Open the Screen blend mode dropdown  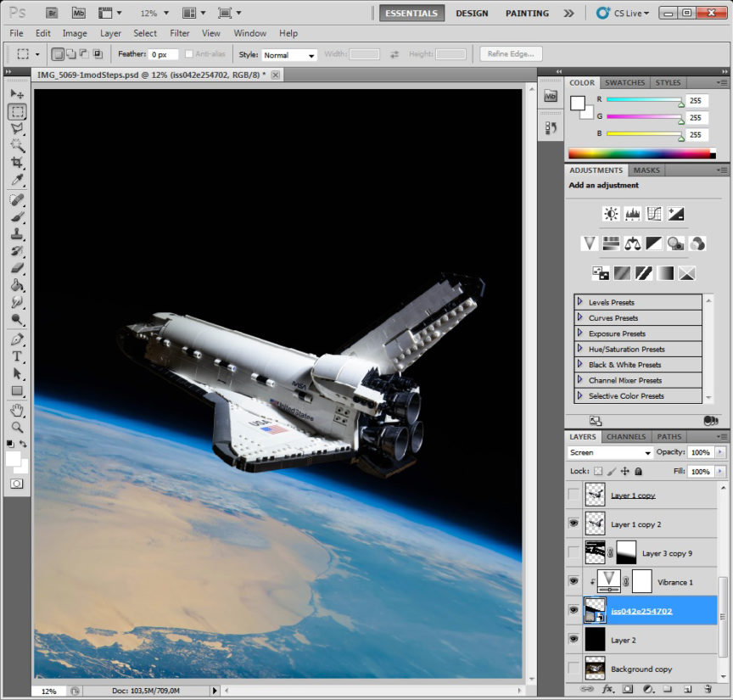[610, 453]
